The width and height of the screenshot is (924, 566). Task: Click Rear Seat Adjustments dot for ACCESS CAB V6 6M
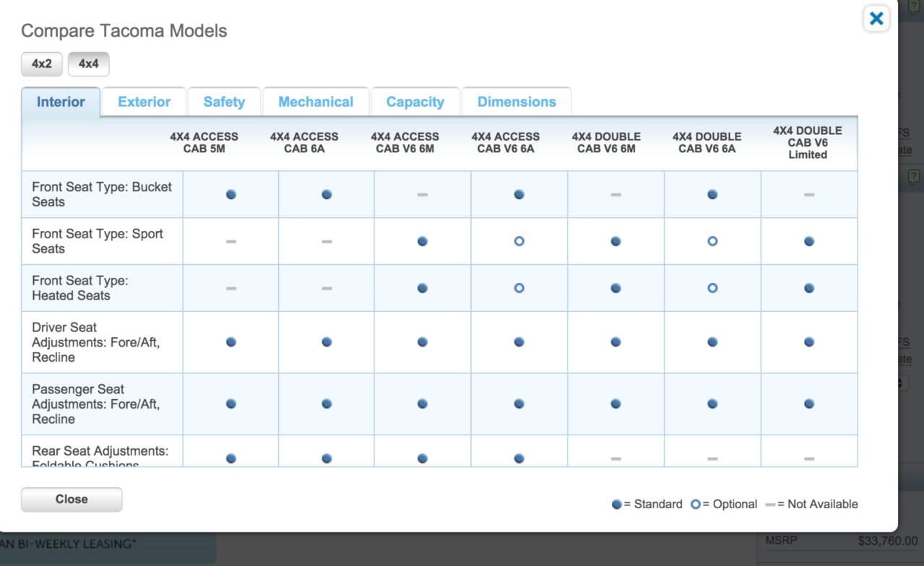click(423, 458)
